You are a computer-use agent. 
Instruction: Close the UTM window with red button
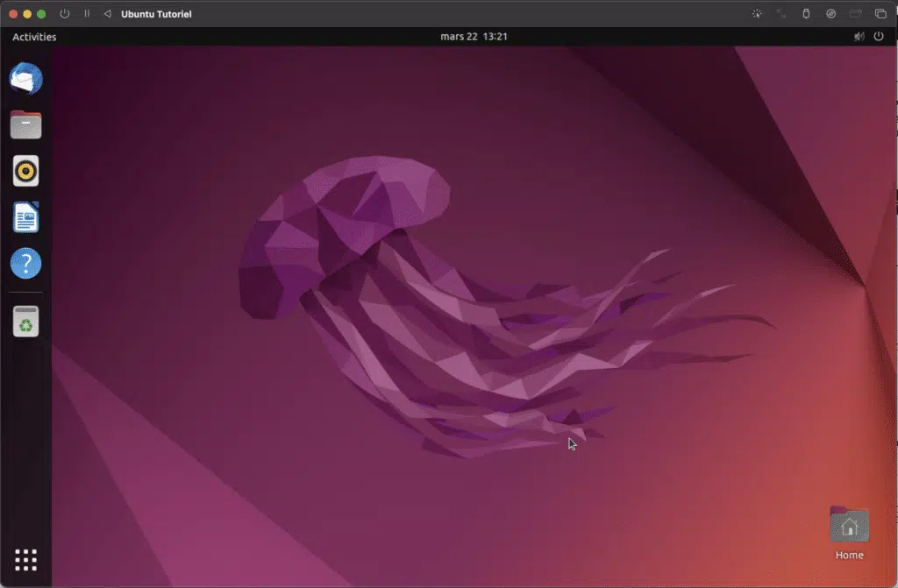(13, 14)
